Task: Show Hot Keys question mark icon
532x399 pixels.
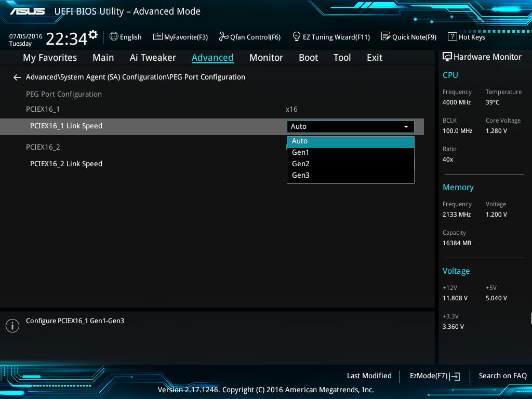Action: [453, 36]
